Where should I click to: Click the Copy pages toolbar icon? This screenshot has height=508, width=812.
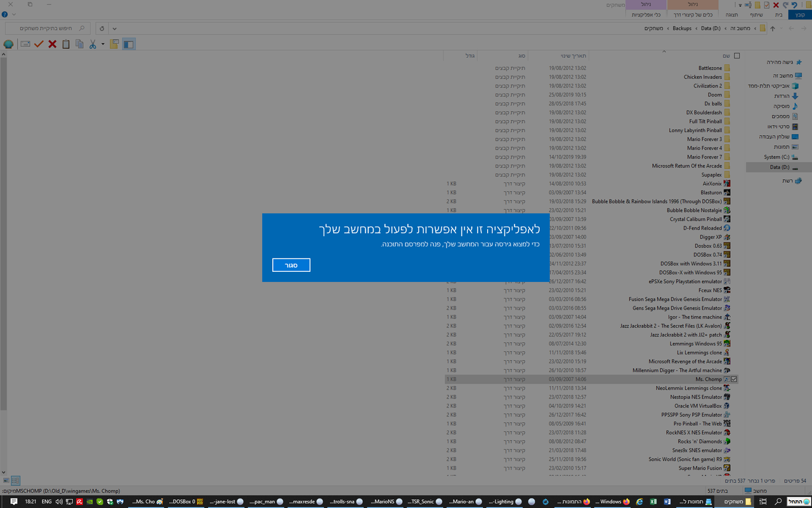click(x=79, y=44)
